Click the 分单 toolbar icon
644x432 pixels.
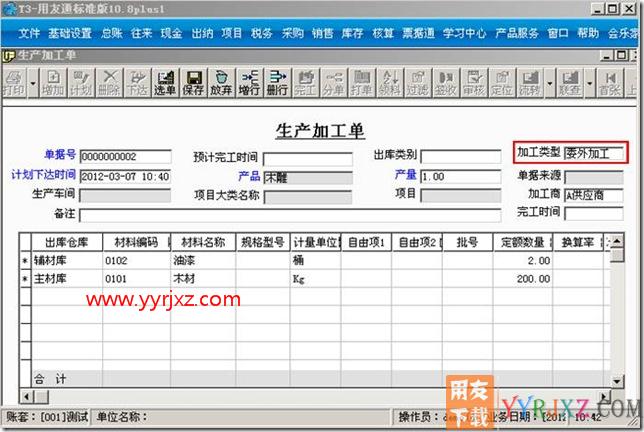point(333,83)
